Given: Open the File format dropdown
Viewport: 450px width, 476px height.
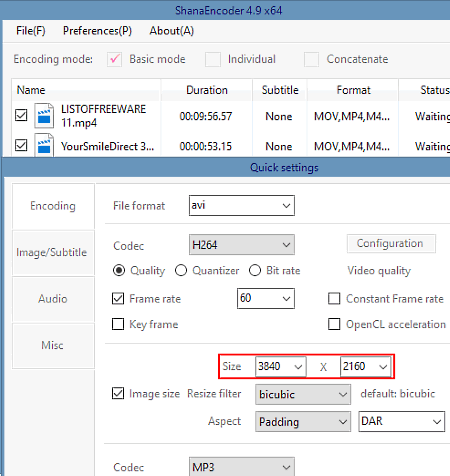Looking at the screenshot, I should 242,206.
